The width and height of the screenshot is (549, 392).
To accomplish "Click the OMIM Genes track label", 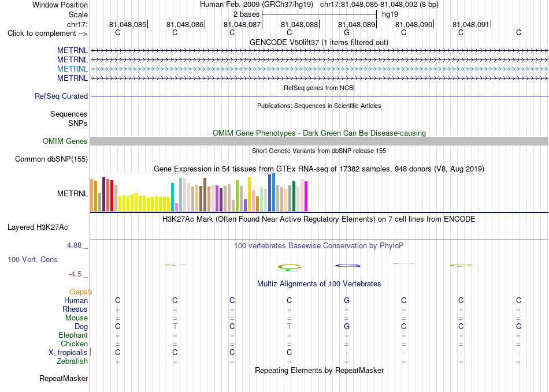I will [65, 141].
